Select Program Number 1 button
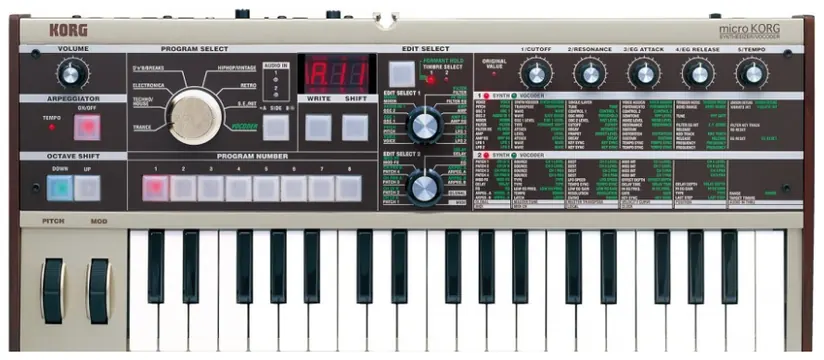 [x=156, y=188]
